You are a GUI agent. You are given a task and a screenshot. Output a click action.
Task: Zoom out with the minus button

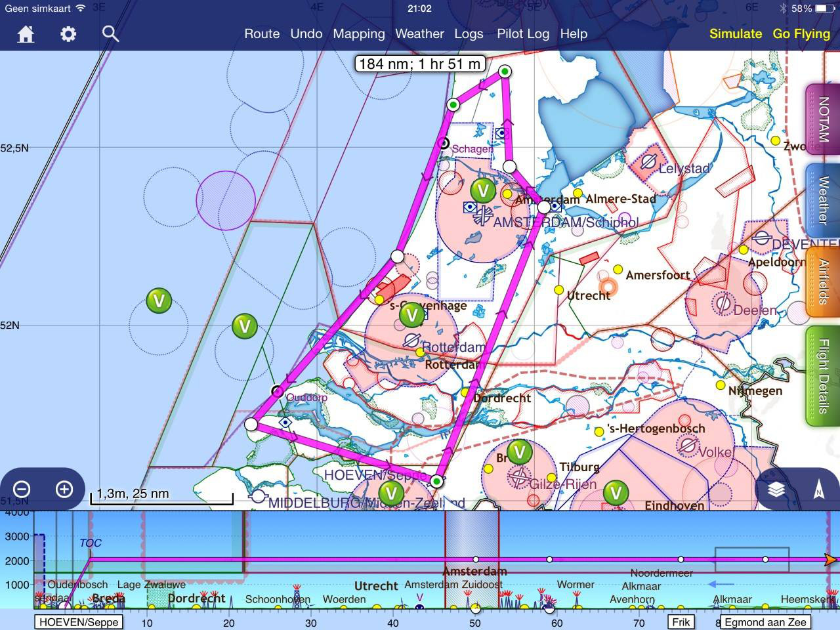click(22, 489)
